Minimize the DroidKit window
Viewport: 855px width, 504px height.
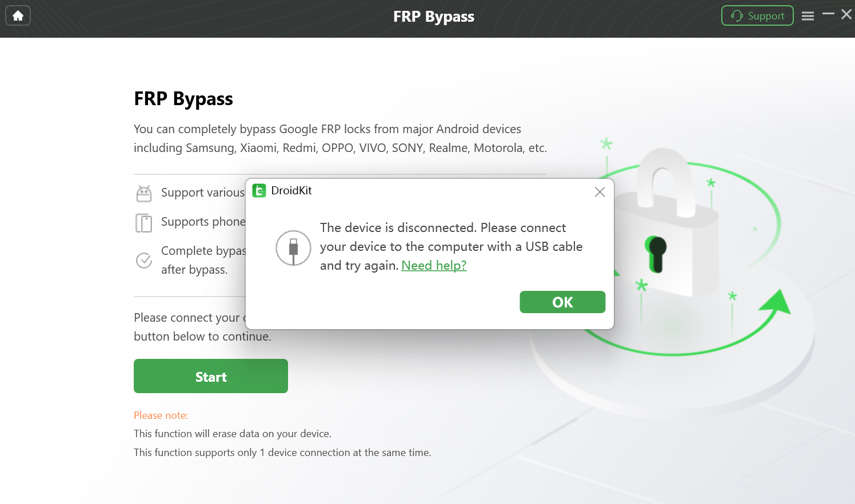(x=828, y=14)
